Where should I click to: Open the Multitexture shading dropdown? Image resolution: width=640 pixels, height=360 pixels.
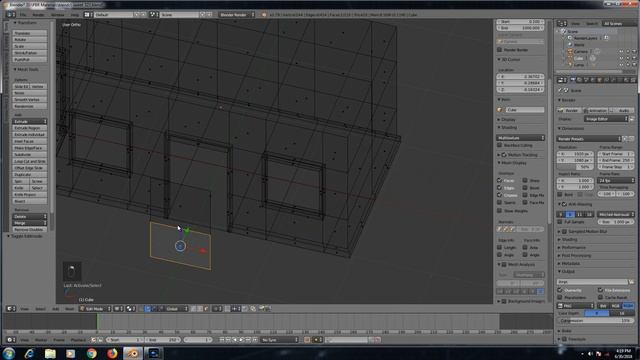pyautogui.click(x=521, y=138)
